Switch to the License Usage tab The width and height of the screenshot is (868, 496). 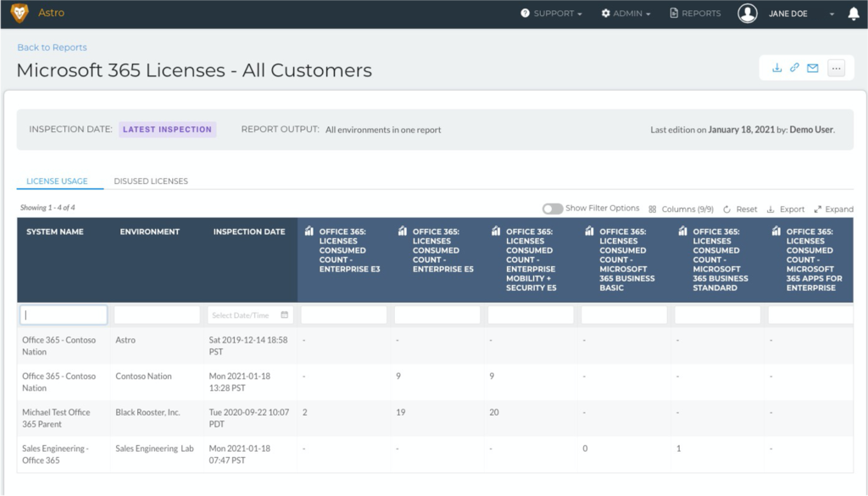click(x=57, y=181)
